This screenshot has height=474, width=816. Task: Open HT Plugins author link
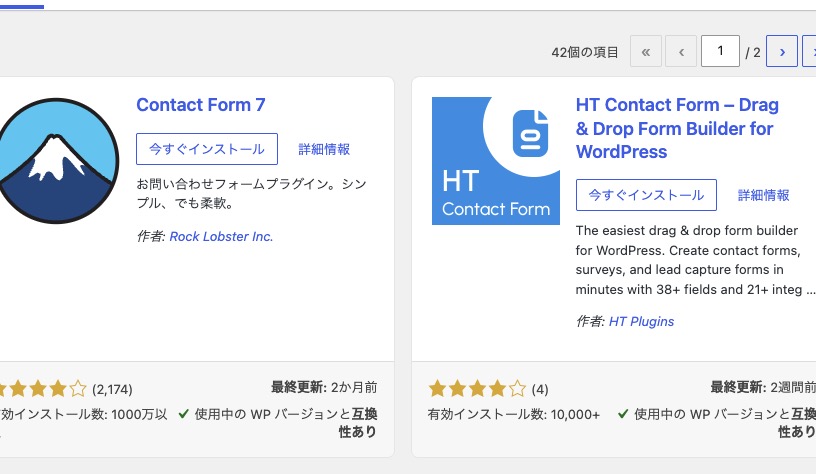click(641, 322)
